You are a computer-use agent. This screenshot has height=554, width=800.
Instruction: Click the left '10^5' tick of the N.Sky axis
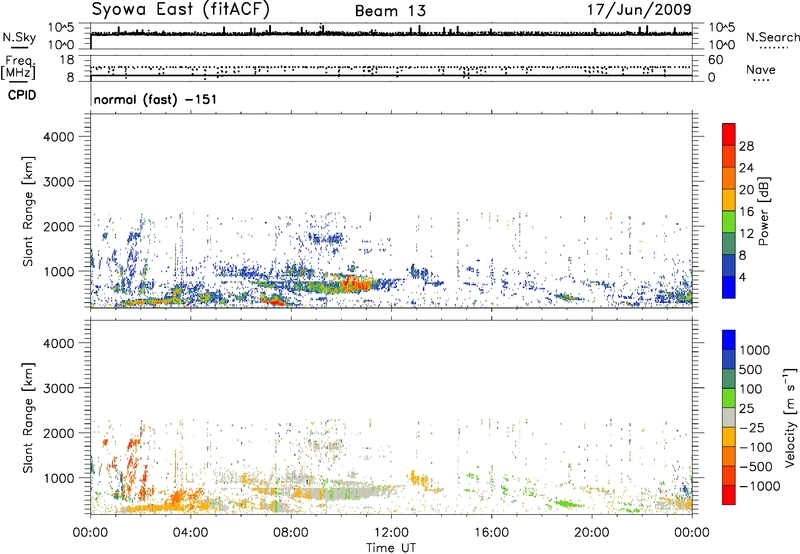[61, 28]
